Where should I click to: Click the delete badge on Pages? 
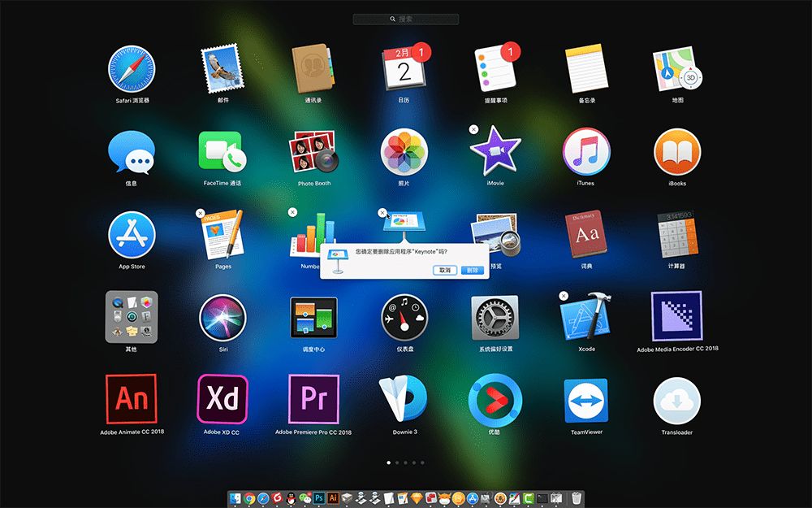coord(201,213)
